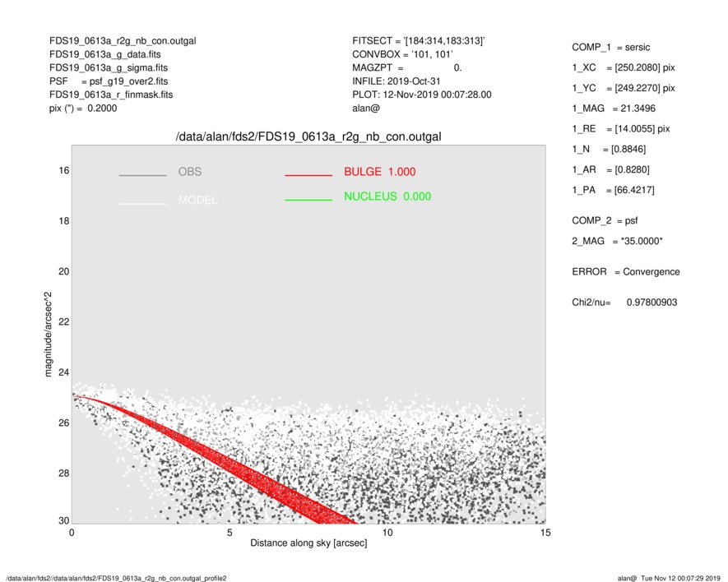Click the INFILE: 2019-Oct-31 line
Viewport: 728px width, 582px height.
(x=396, y=81)
